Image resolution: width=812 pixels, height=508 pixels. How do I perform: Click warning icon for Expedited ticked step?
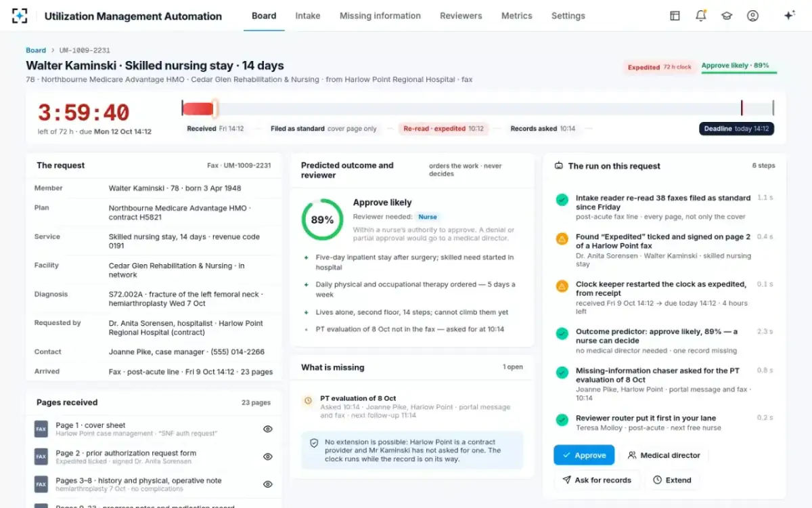562,238
